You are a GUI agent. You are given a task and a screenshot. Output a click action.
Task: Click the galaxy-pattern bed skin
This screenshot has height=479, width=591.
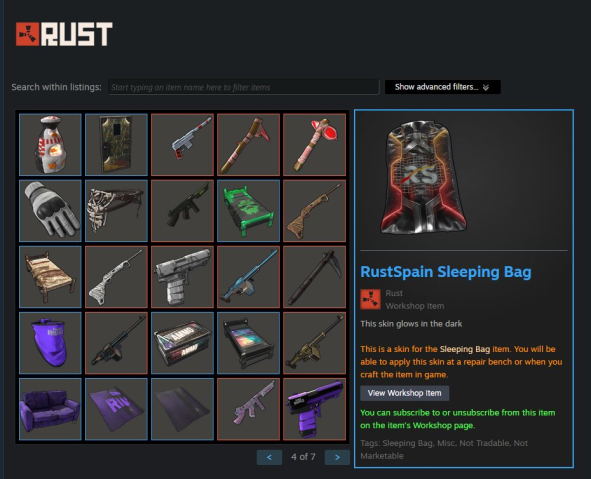click(x=248, y=343)
